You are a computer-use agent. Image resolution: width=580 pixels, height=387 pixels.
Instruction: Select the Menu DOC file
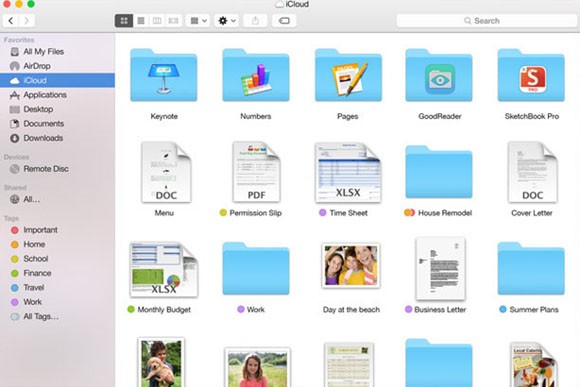click(x=166, y=172)
